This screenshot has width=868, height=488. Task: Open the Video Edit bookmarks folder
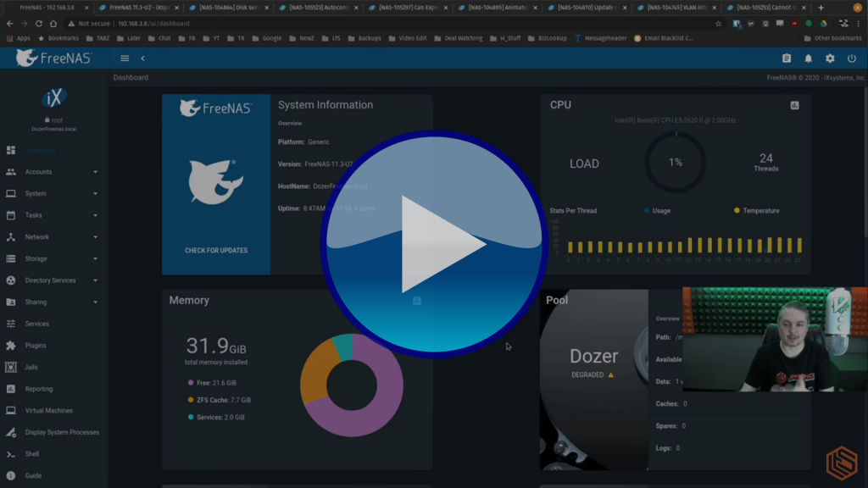click(408, 38)
